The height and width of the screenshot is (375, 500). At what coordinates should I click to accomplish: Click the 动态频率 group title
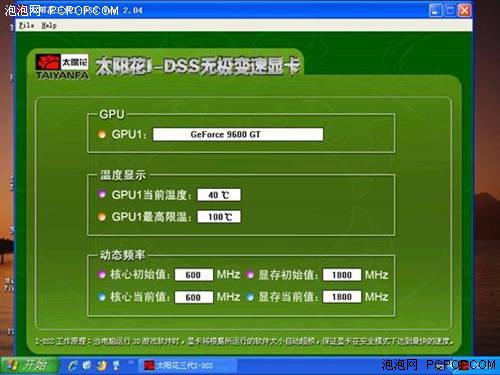coord(123,255)
